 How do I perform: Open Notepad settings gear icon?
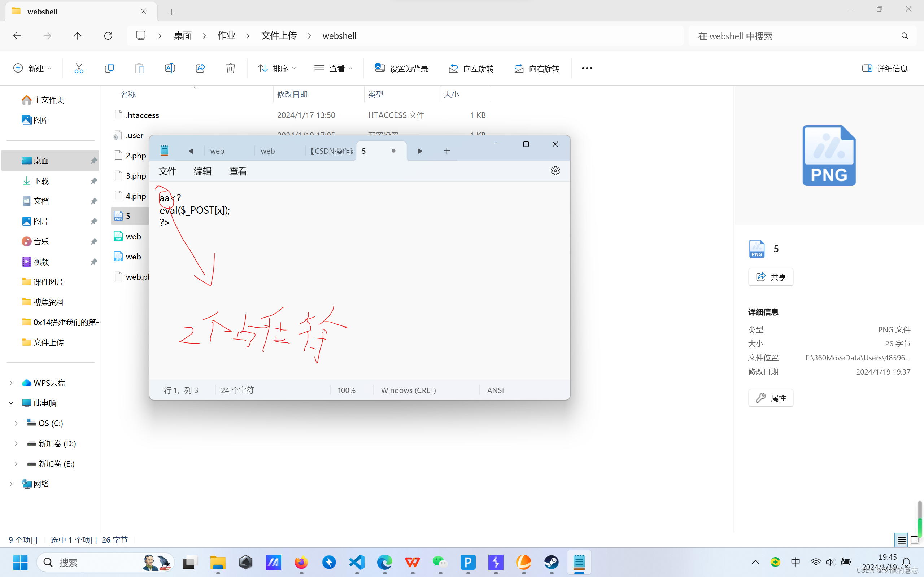(555, 171)
